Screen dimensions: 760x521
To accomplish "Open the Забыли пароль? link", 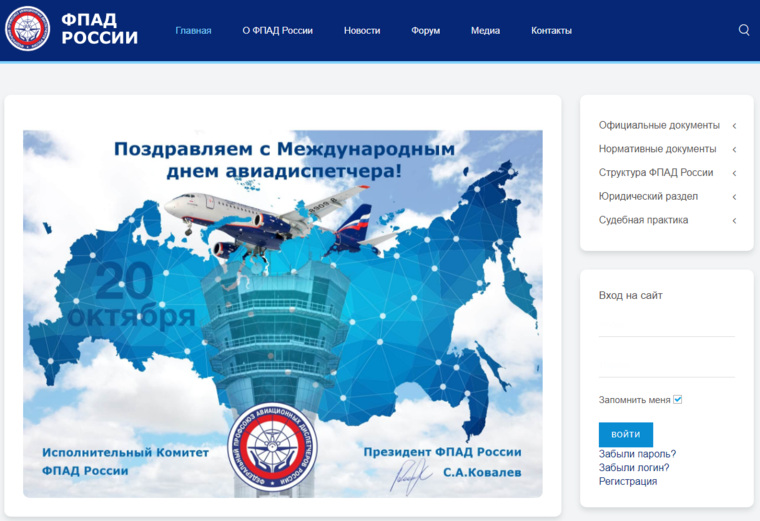I will 637,454.
